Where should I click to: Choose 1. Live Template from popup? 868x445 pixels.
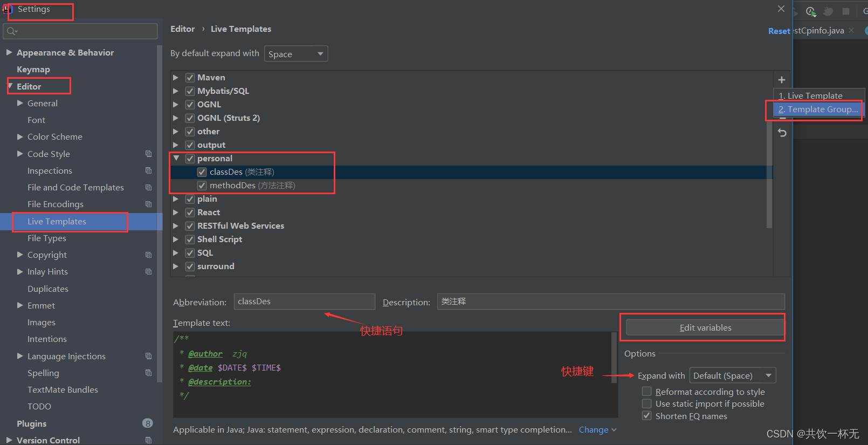point(818,95)
